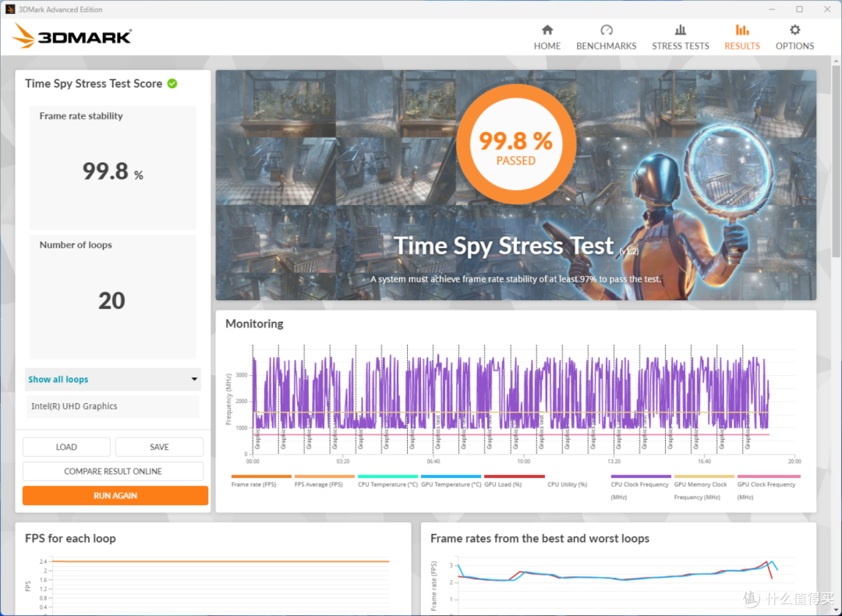This screenshot has width=842, height=616.
Task: Expand the Show all loops dropdown
Action: (113, 380)
